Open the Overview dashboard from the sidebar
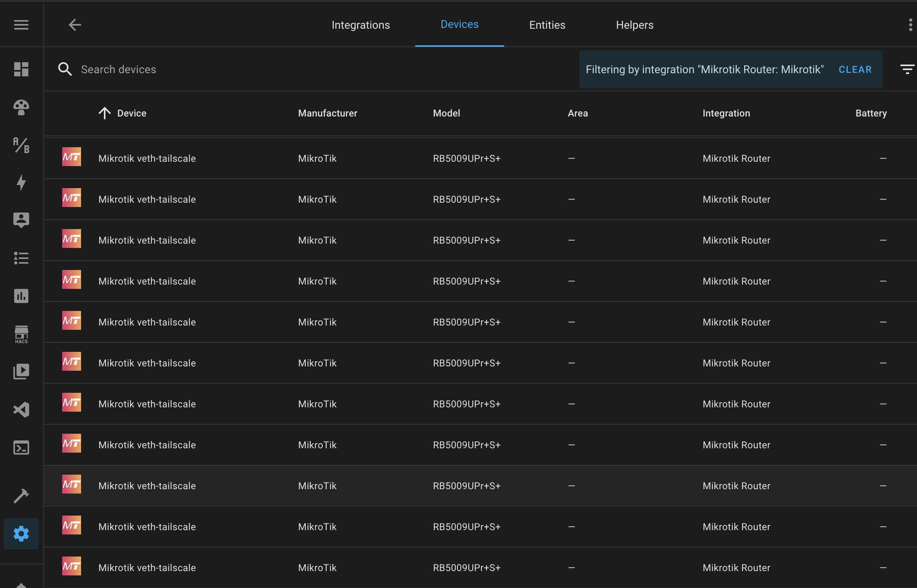 coord(21,69)
